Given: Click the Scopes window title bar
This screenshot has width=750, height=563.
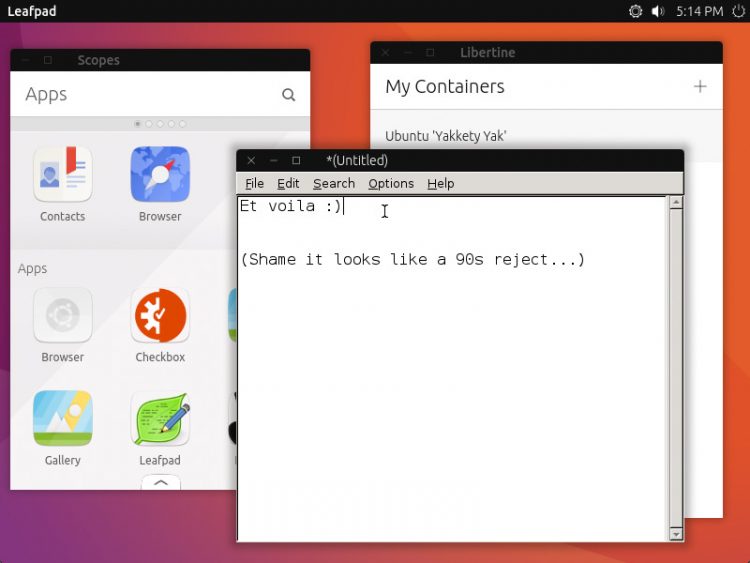Looking at the screenshot, I should coord(160,60).
